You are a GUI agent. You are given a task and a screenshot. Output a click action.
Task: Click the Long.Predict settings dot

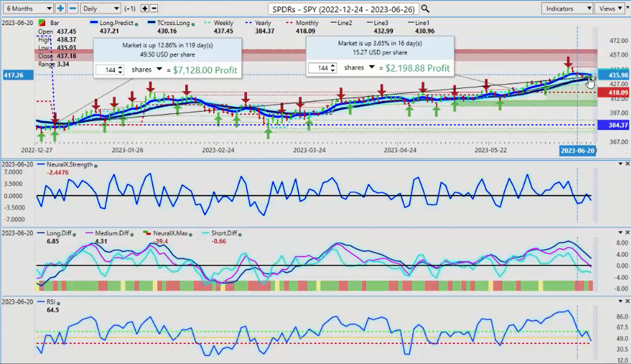[x=136, y=24]
